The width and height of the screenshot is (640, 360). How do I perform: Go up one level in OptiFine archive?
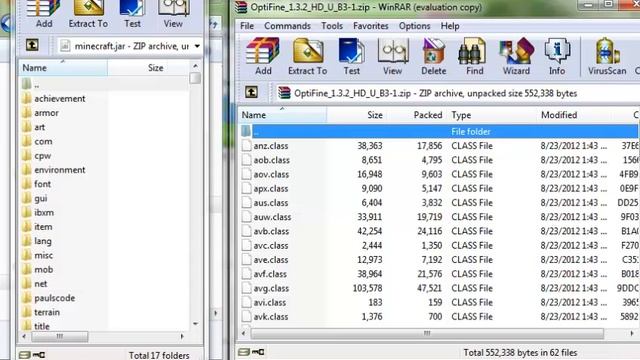point(251,92)
